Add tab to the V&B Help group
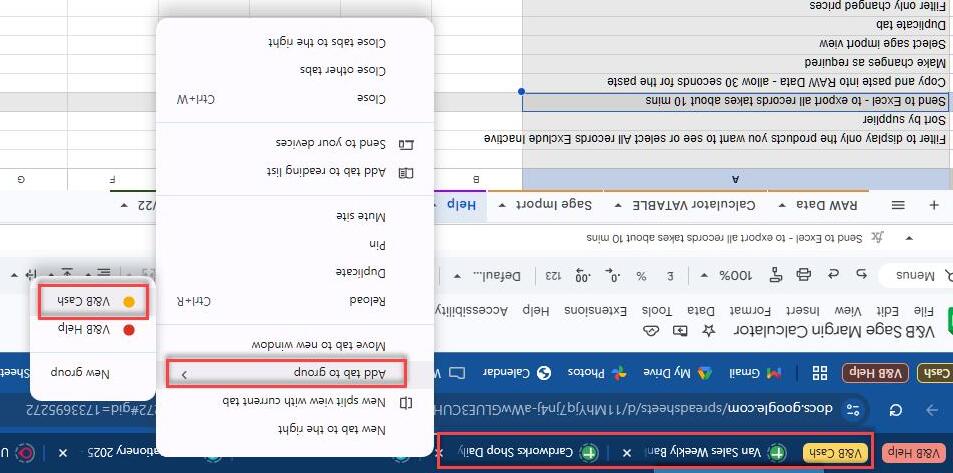Screen dimensions: 953x473 pyautogui.click(x=92, y=330)
